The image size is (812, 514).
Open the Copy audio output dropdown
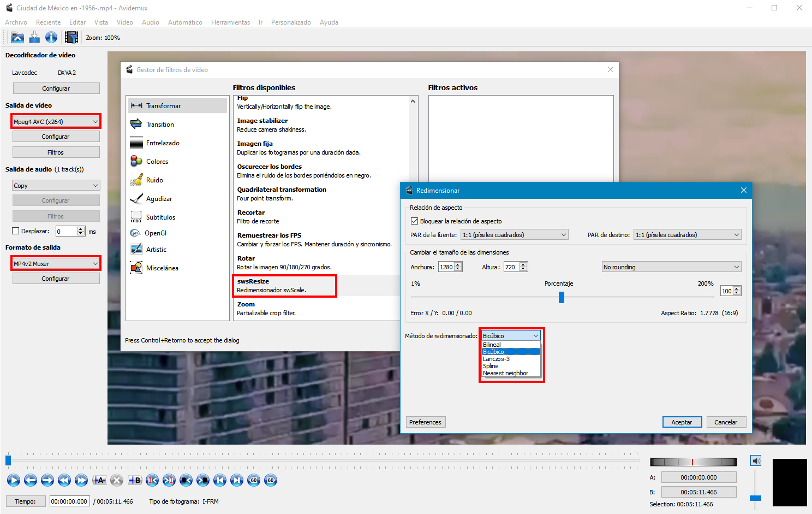[56, 186]
